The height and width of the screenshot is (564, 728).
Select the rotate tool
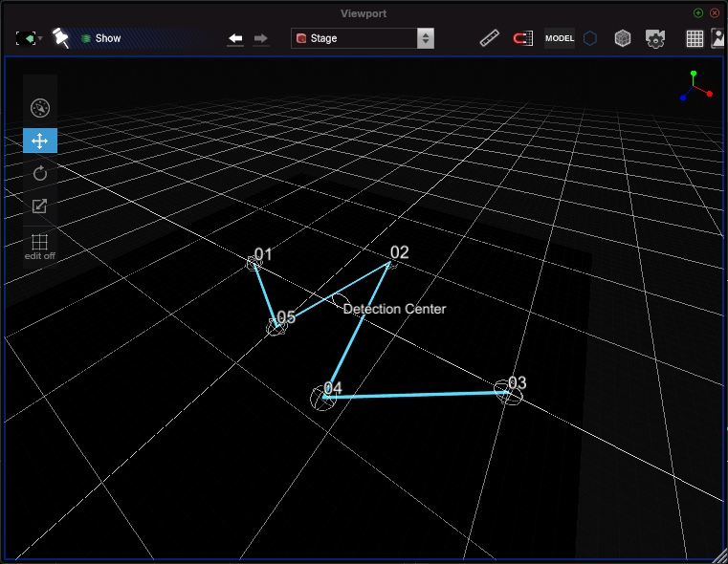tap(40, 173)
